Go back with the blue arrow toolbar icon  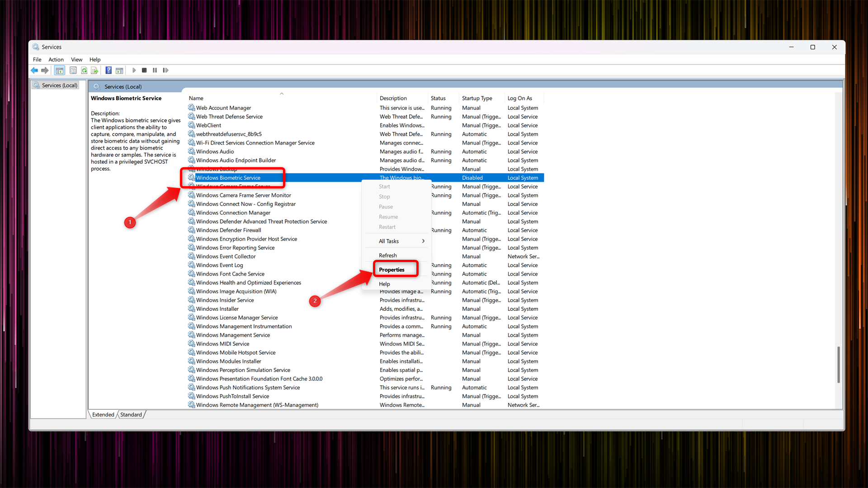click(x=34, y=70)
